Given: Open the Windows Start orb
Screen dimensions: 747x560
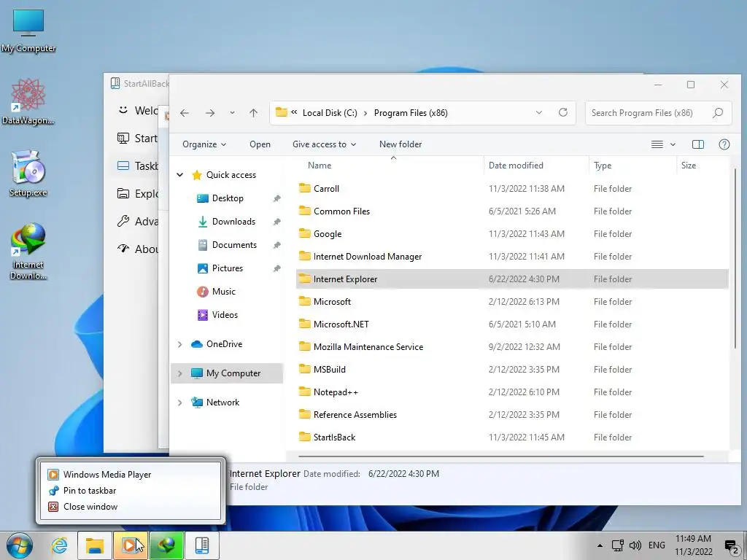Looking at the screenshot, I should [20, 545].
